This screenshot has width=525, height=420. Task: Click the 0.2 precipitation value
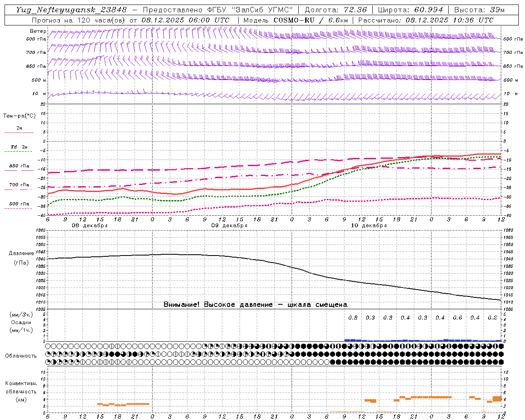[x=492, y=317]
